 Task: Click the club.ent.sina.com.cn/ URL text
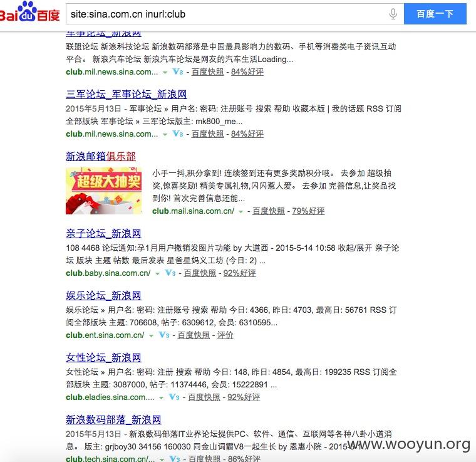pyautogui.click(x=105, y=335)
